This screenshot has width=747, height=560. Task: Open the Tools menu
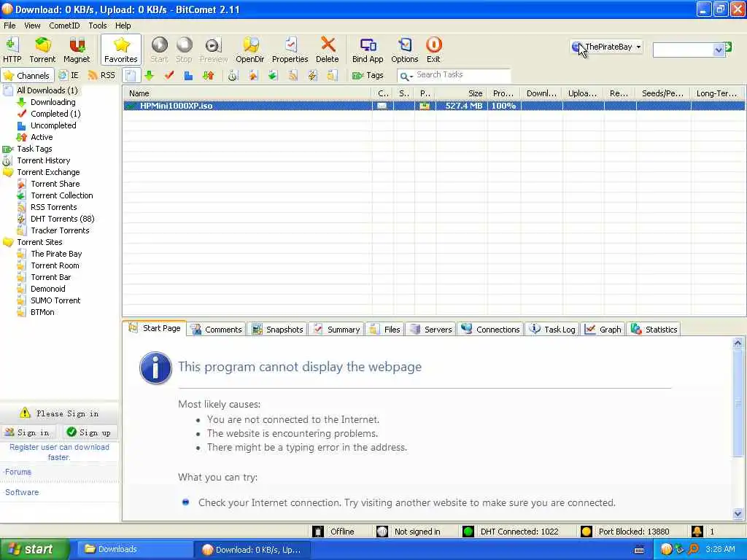(x=98, y=26)
